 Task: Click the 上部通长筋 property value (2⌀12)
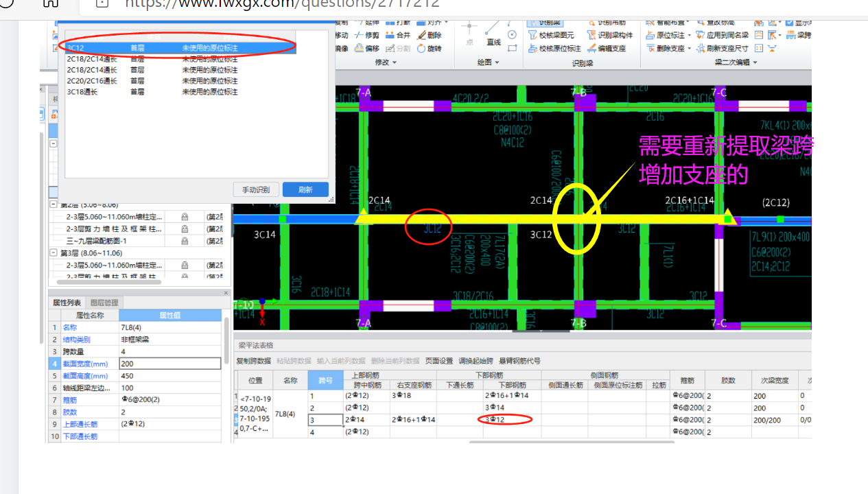[x=170, y=424]
